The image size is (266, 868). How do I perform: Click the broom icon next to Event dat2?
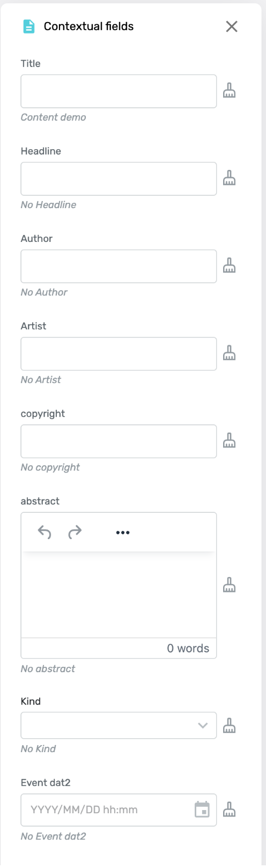click(229, 810)
